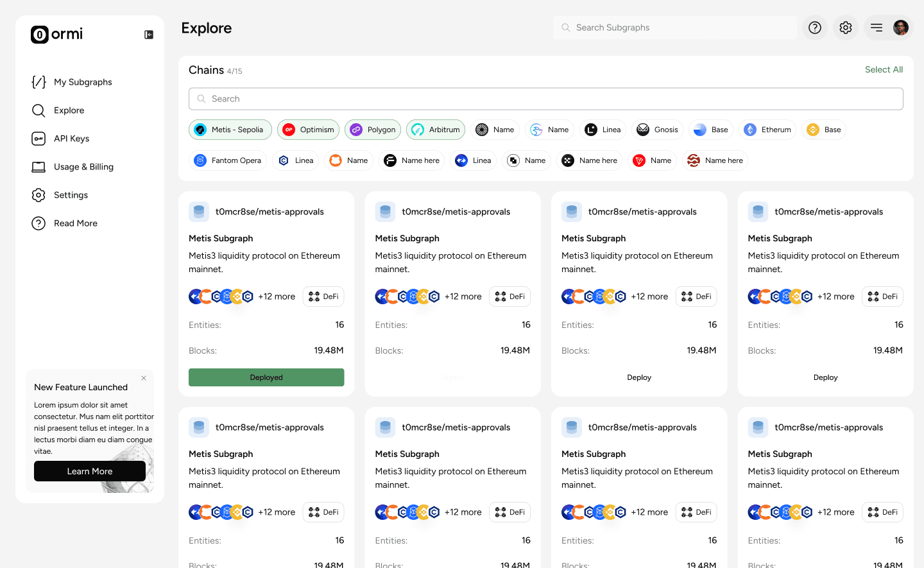
Task: Toggle the Etherum chain chip
Action: coord(767,130)
